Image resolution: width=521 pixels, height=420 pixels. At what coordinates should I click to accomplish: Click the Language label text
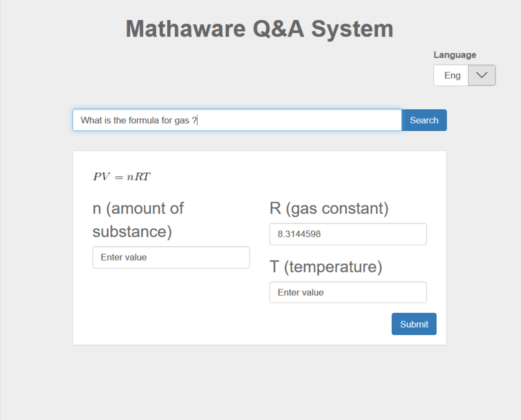tap(455, 55)
